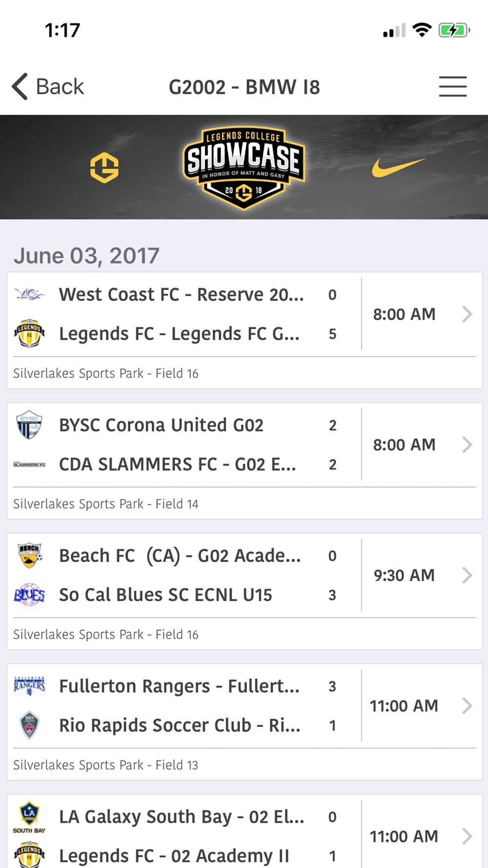Screen dimensions: 488x868
Task: Click the So Cal Blues logo
Action: [x=29, y=595]
